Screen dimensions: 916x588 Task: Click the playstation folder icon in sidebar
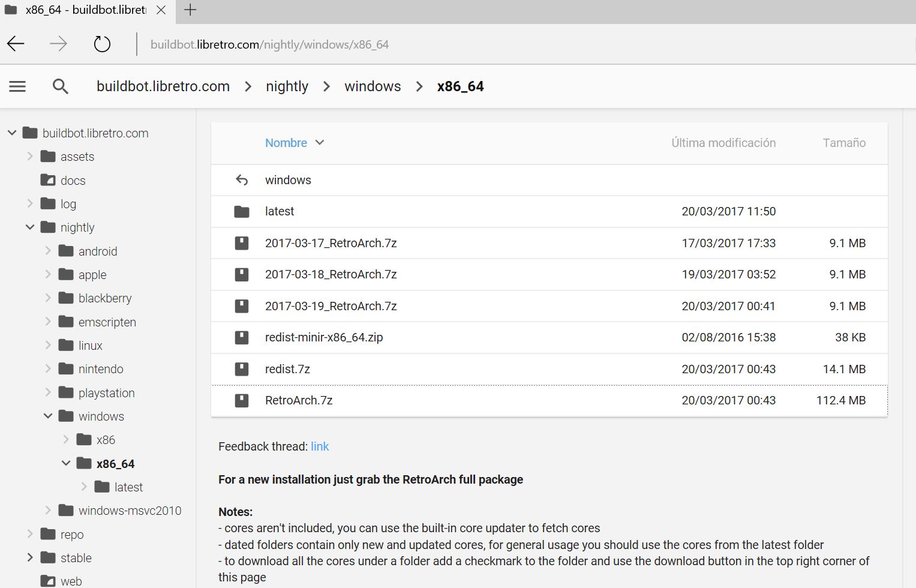click(66, 392)
